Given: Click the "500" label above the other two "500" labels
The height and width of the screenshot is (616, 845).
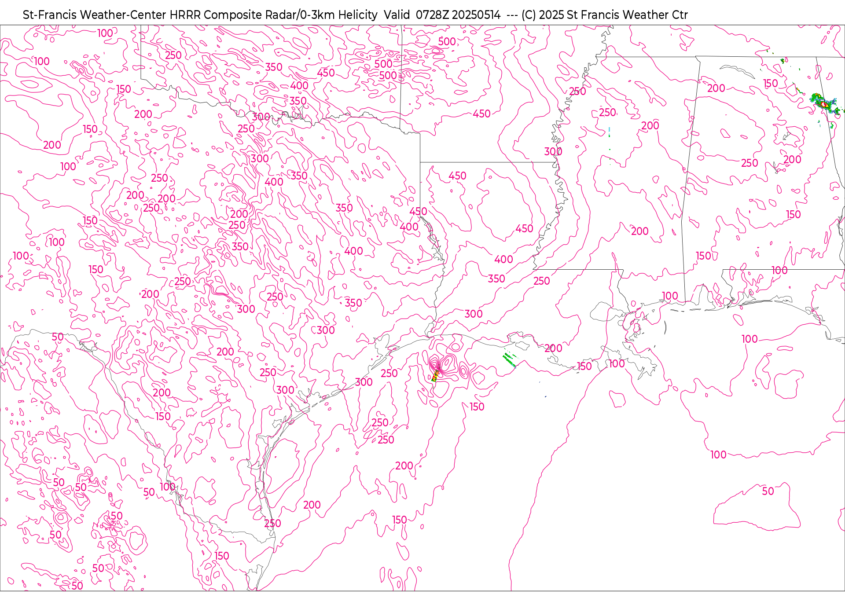Looking at the screenshot, I should point(447,42).
